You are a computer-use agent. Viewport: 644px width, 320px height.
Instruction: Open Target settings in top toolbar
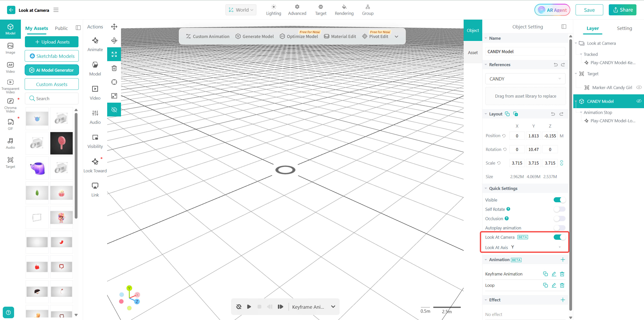coord(321,10)
